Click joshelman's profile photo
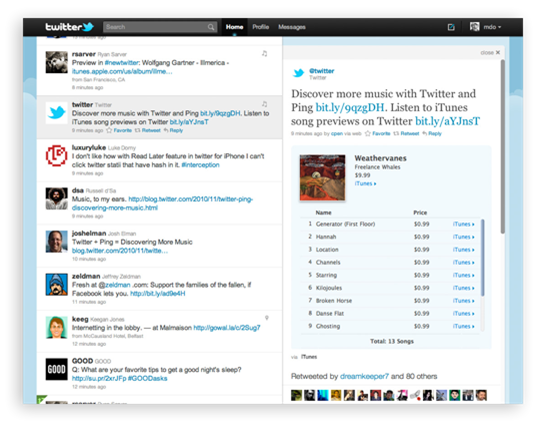Screen dimensions: 539x424 coord(57,241)
